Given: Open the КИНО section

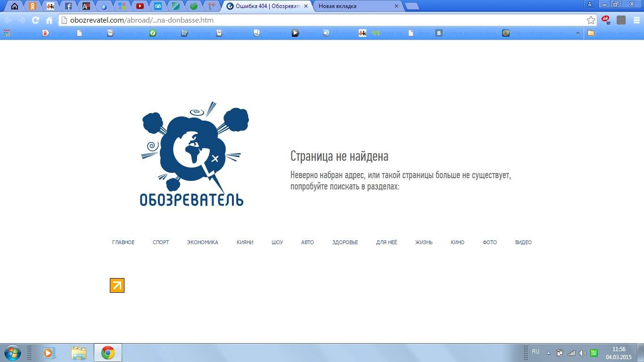Looking at the screenshot, I should click(457, 242).
